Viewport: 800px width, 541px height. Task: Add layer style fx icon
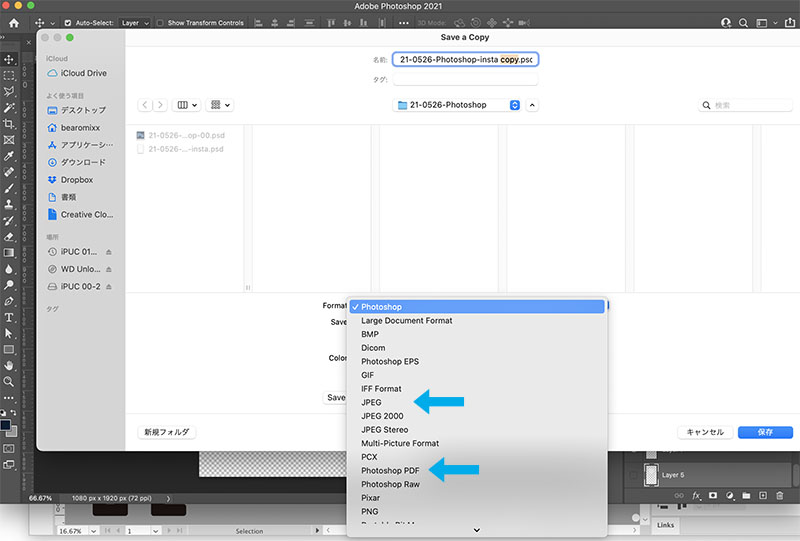[696, 495]
